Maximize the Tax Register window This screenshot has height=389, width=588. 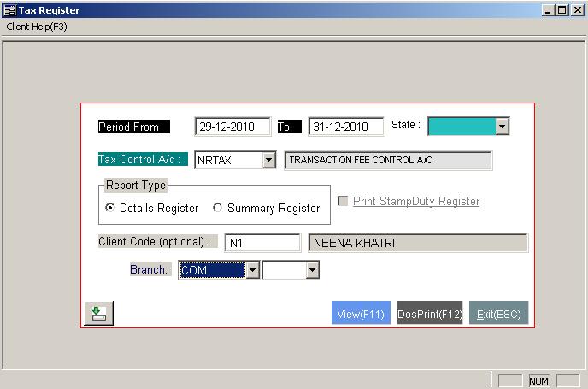562,9
